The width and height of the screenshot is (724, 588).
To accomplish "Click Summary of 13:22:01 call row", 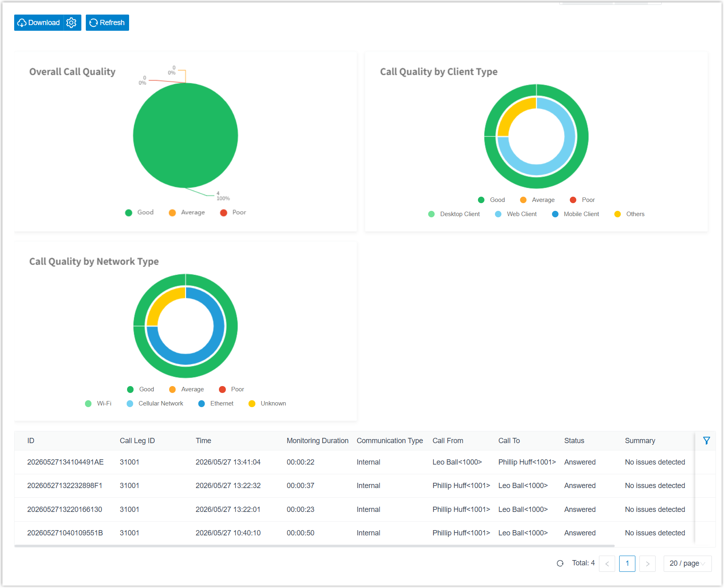I will 655,509.
